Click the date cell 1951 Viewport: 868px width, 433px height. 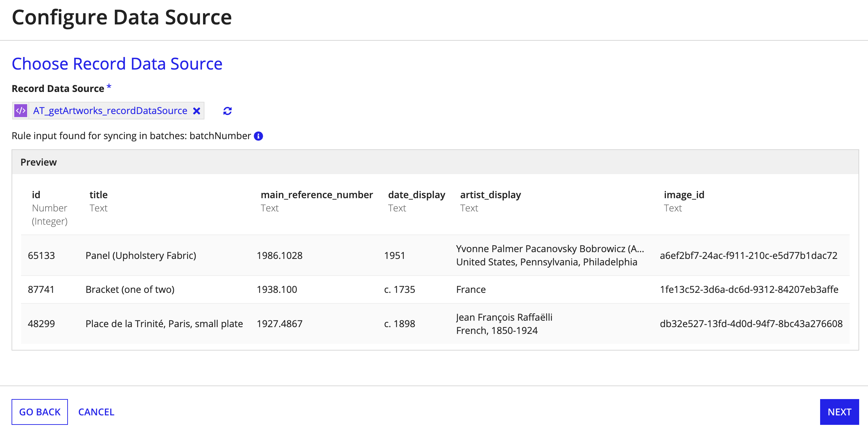point(395,256)
